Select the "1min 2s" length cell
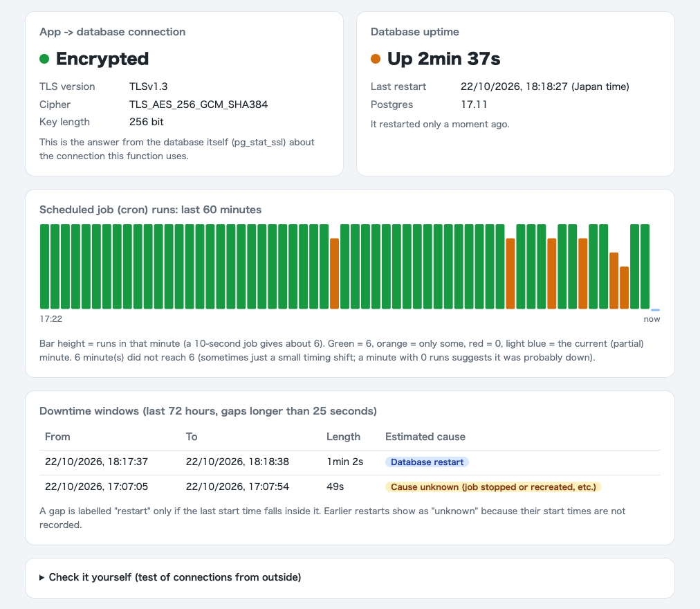700x609 pixels. [344, 462]
